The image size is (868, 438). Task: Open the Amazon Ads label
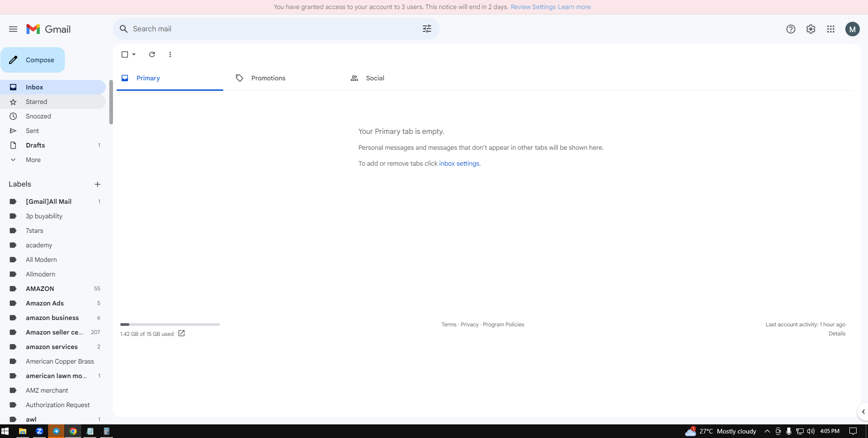(53, 303)
